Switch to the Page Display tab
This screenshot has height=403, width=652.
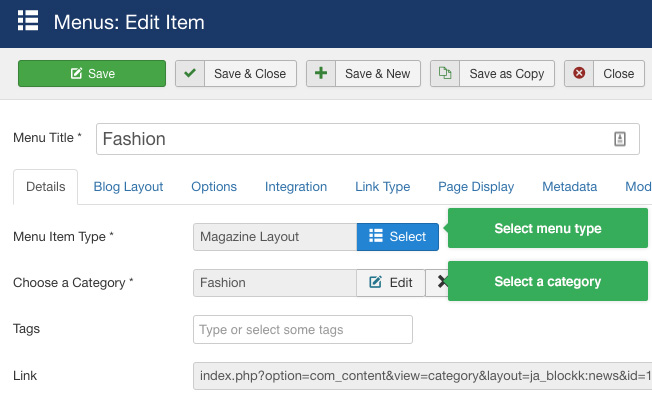476,187
